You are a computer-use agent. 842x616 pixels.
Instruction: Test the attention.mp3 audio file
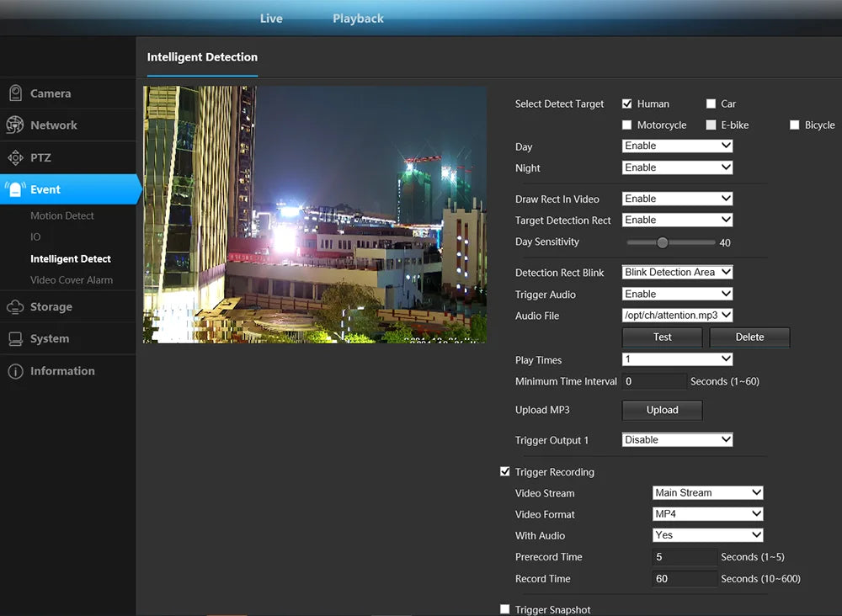[x=662, y=337]
